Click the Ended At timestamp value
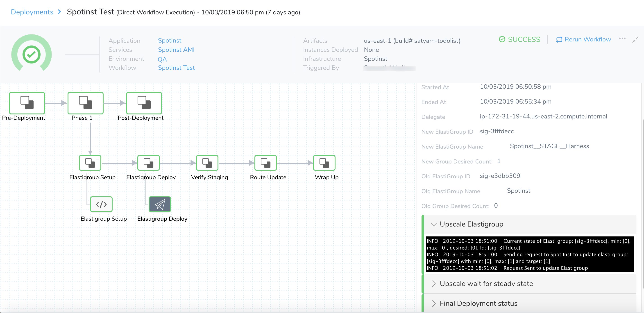 point(515,101)
